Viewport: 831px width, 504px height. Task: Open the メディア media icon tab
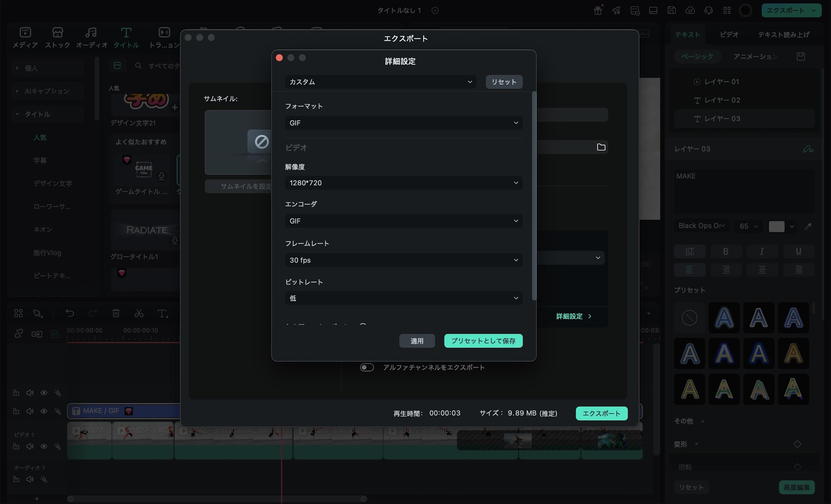[x=25, y=37]
